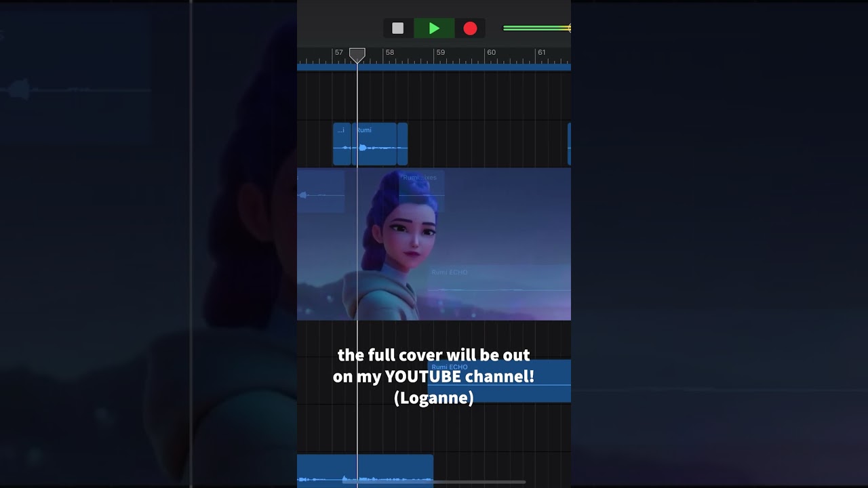Select the audio region labeled Rumi

coord(374,144)
